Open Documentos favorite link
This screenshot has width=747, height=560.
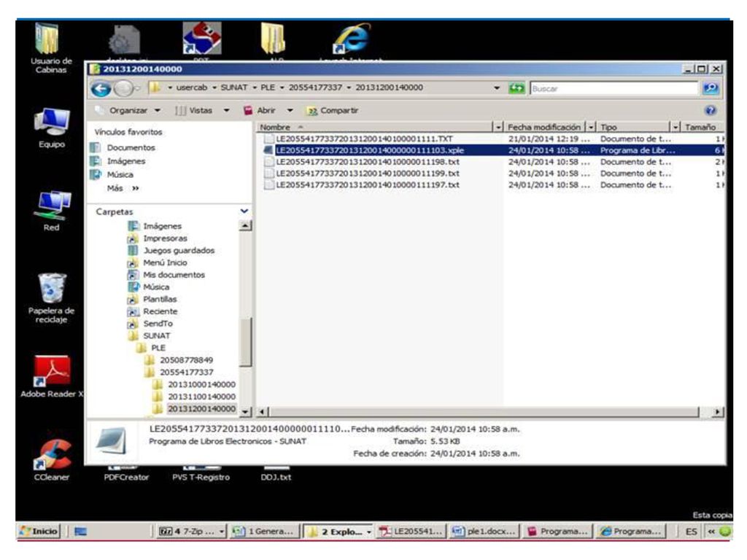131,147
